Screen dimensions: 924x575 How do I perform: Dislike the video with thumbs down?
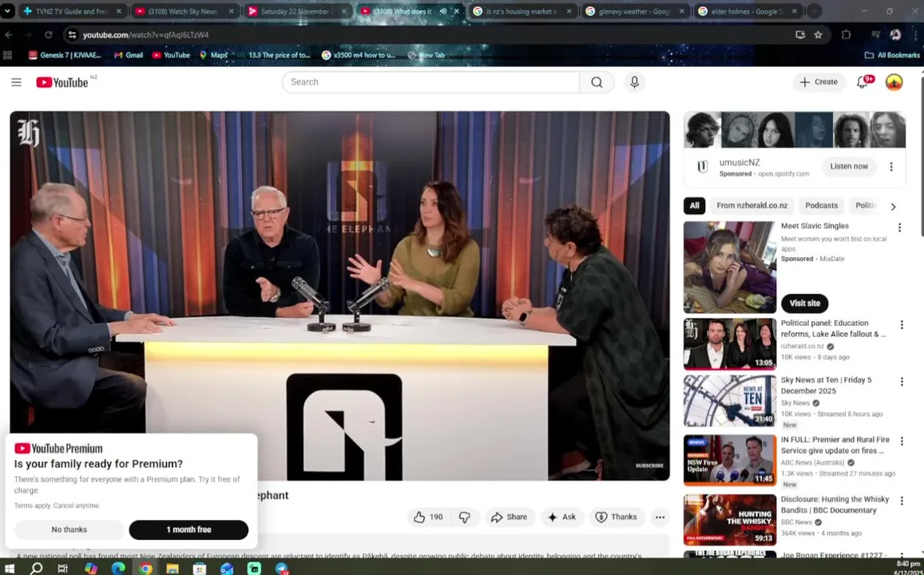tap(465, 517)
